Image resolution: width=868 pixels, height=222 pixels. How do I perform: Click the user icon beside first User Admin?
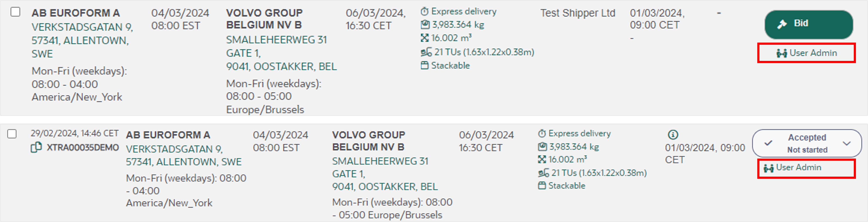(781, 53)
